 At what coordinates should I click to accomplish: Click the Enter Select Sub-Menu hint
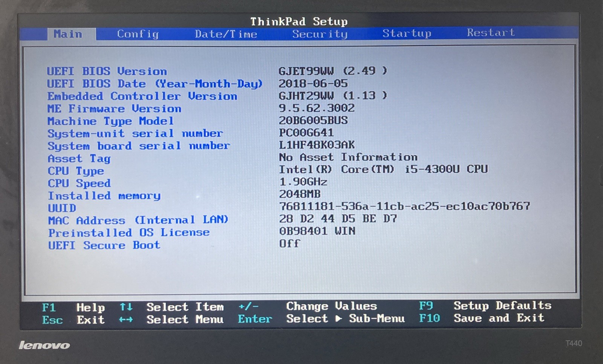[321, 318]
